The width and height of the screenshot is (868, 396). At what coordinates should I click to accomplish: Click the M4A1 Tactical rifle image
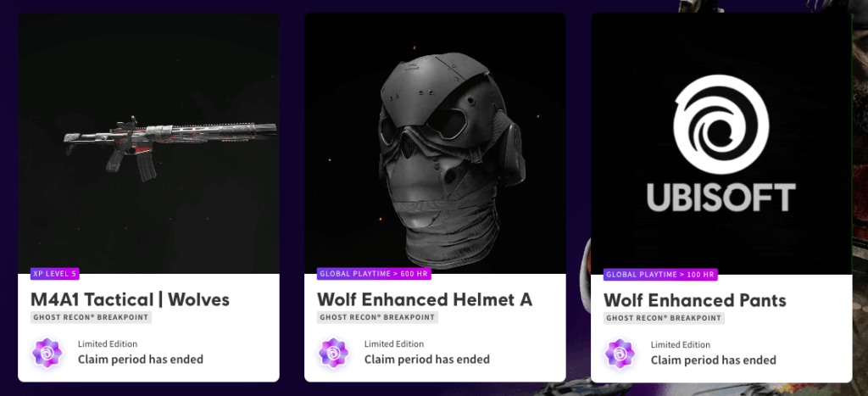click(x=148, y=143)
